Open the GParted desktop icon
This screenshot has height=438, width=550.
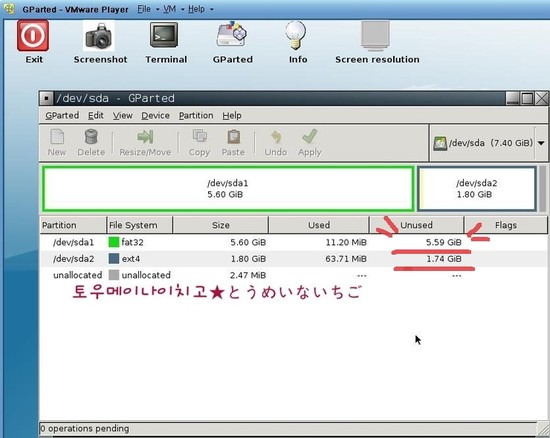point(232,35)
